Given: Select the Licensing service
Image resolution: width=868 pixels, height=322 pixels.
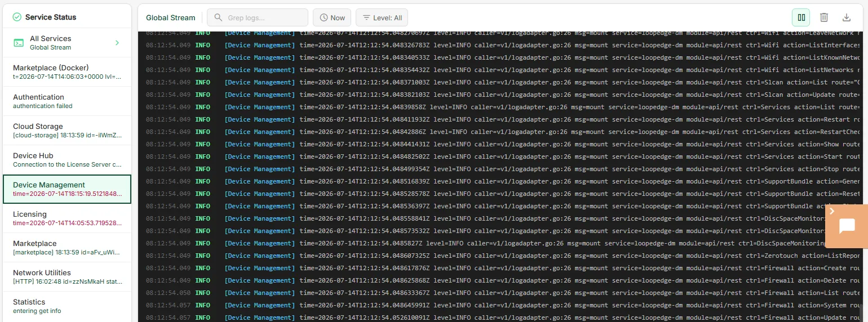Looking at the screenshot, I should click(x=67, y=218).
